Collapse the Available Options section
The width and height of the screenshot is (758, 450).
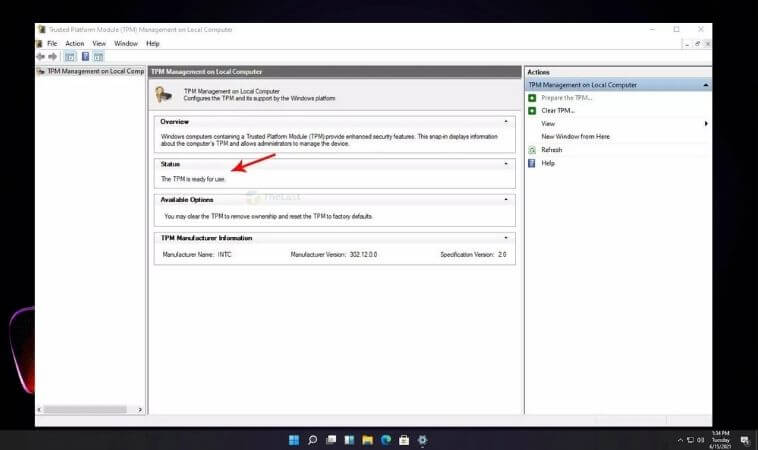coord(505,199)
